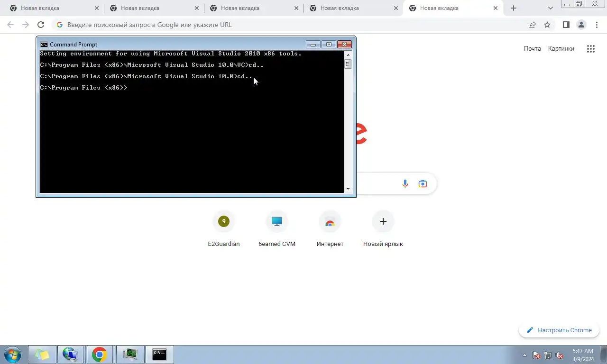Minimize the Command Prompt window
This screenshot has height=364, width=607.
(x=313, y=44)
